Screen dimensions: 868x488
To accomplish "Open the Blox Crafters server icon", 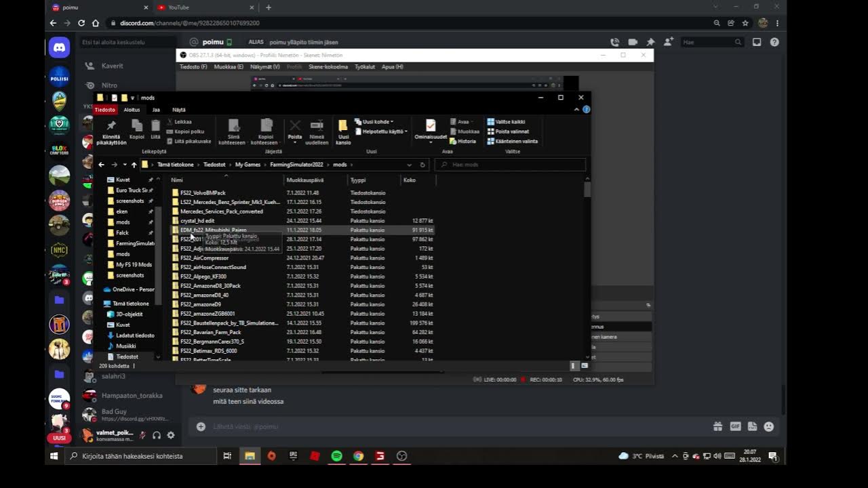I will coord(59,150).
